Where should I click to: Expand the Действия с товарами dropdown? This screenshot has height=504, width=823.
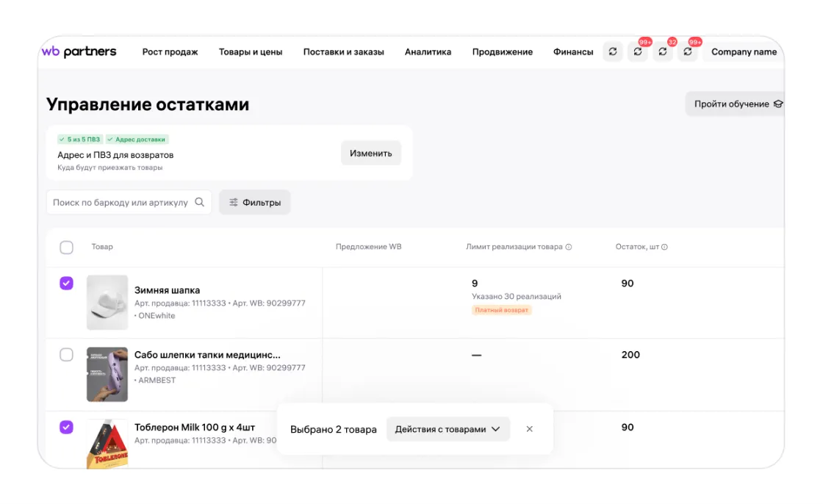pos(448,429)
